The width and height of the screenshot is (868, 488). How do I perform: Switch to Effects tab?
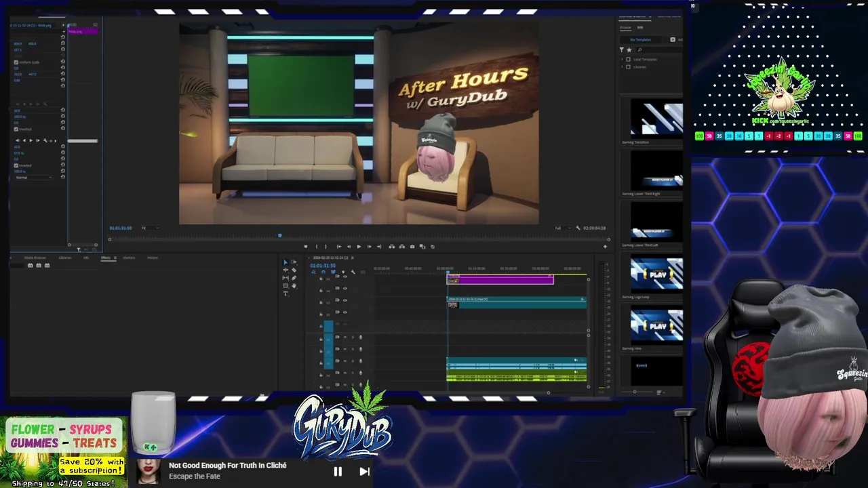106,258
